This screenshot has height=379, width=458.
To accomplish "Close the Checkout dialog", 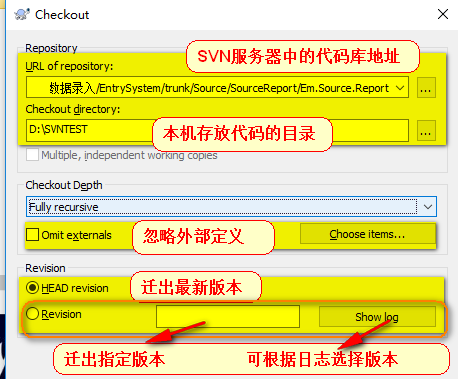I will pyautogui.click(x=443, y=14).
